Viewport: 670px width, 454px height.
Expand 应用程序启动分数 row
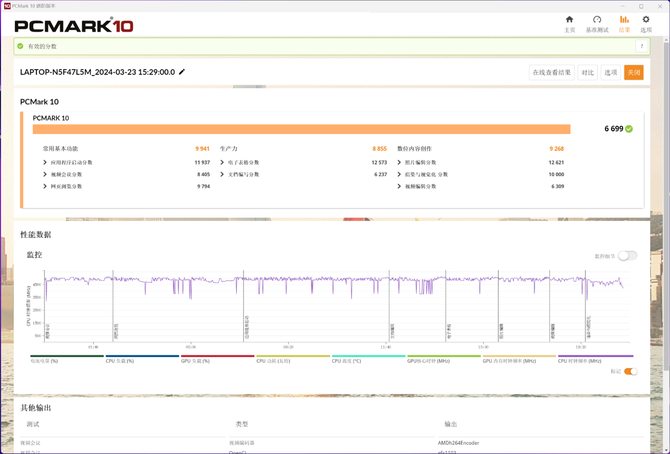pos(45,162)
